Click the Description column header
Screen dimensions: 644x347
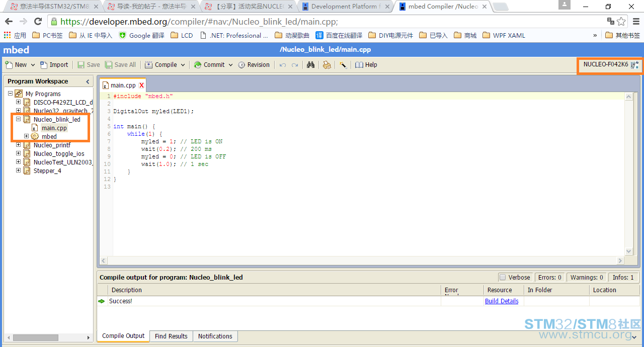coord(274,290)
